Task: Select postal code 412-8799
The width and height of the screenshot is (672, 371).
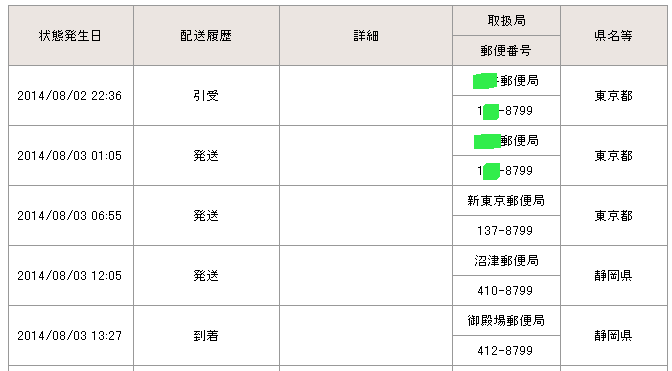Action: coord(505,350)
